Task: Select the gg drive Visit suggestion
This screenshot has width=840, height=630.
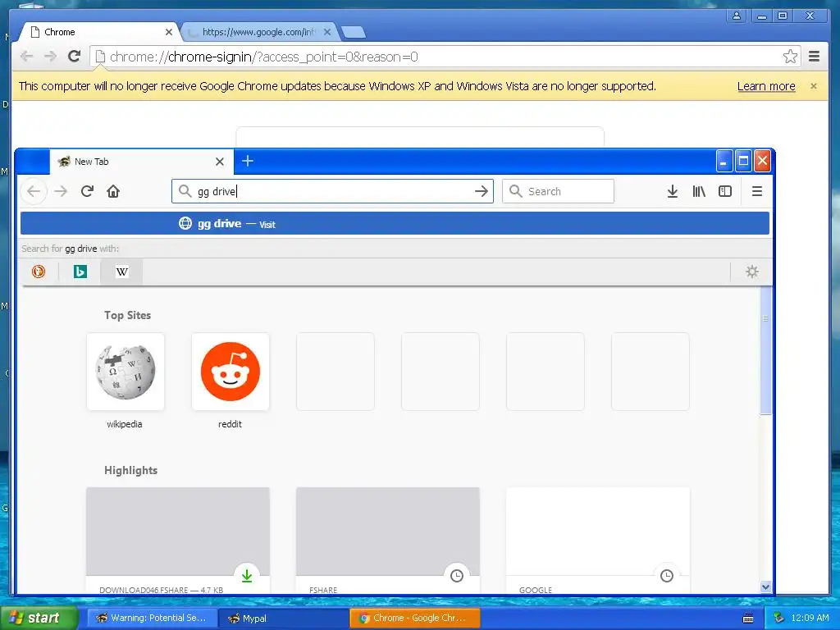Action: point(395,223)
